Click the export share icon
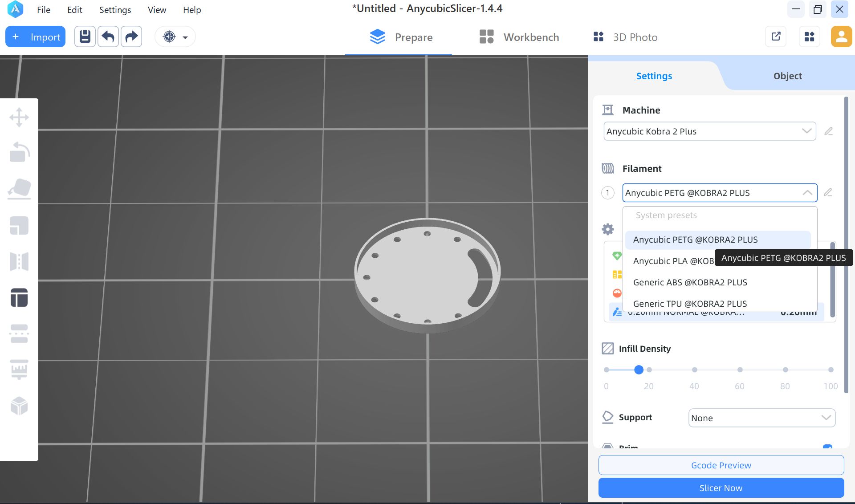855x504 pixels. 776,37
